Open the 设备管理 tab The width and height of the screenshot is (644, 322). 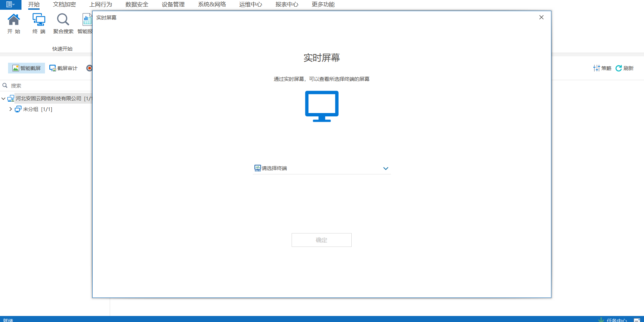click(173, 4)
